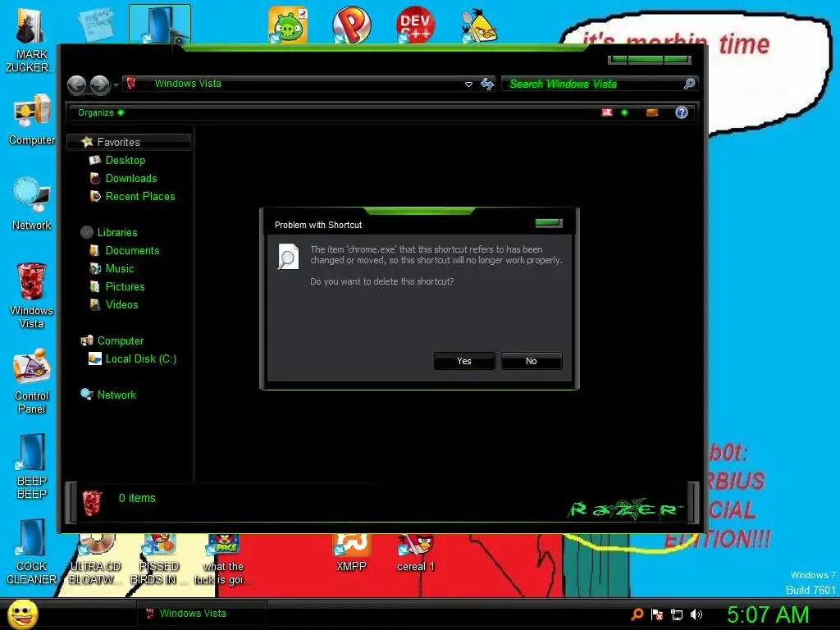Open the PISSED BIRDS IN desktop shortcut
This screenshot has height=630, width=840.
click(x=158, y=559)
